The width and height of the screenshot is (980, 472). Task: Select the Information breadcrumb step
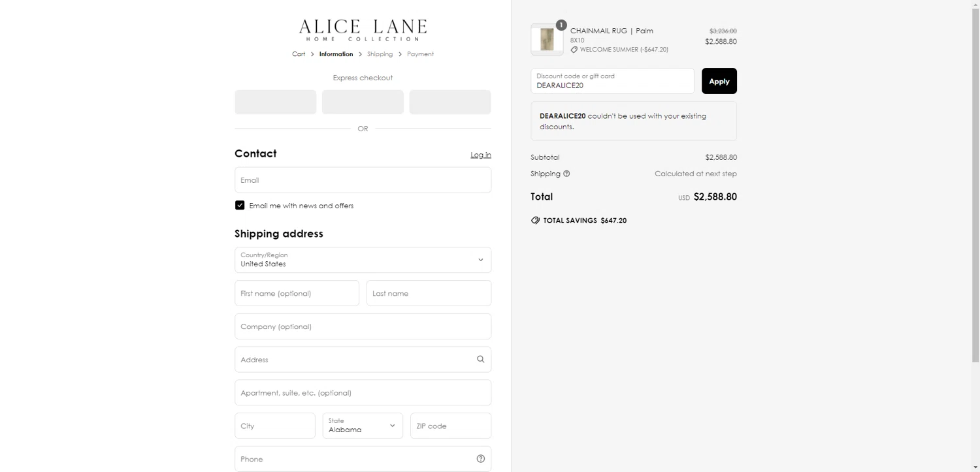click(x=336, y=54)
